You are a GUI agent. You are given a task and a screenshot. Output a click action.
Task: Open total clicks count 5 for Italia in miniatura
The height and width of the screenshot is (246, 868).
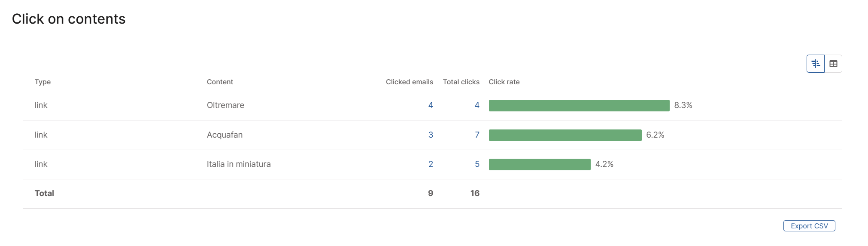477,164
